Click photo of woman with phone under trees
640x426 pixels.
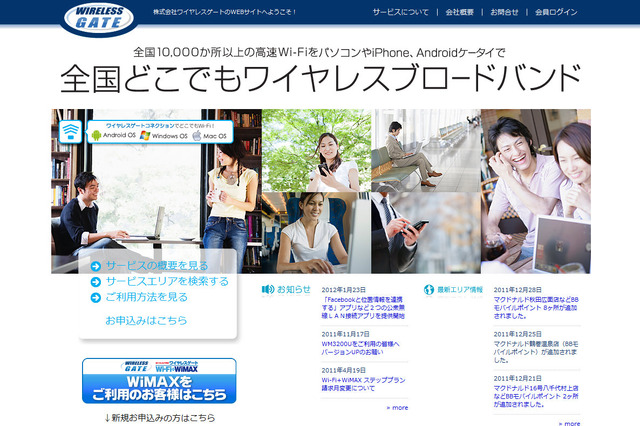click(x=316, y=150)
